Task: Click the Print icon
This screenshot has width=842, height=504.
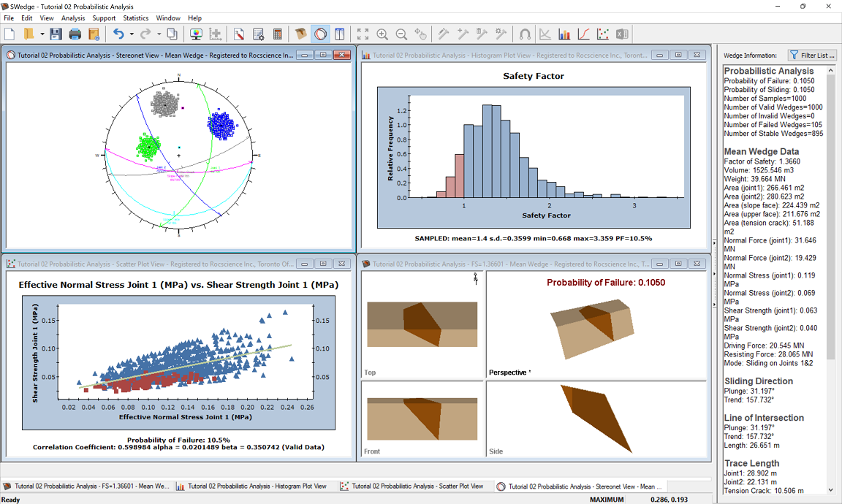Action: point(73,34)
